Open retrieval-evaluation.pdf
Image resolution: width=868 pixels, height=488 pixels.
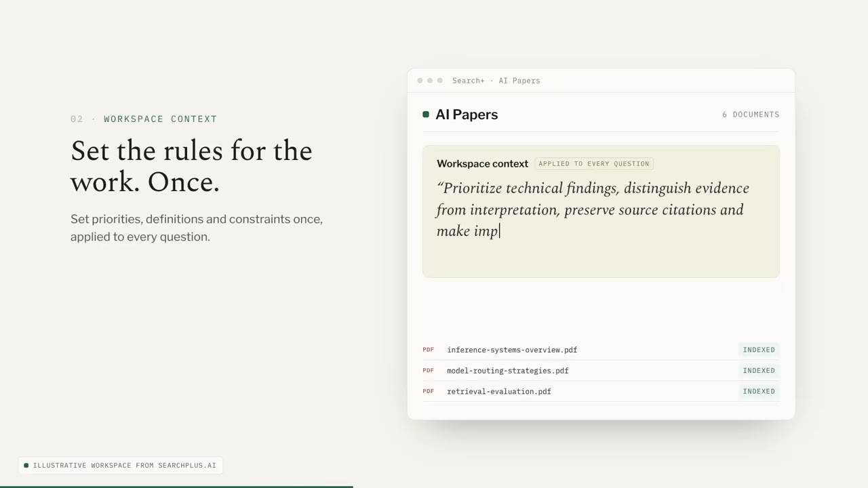[499, 391]
